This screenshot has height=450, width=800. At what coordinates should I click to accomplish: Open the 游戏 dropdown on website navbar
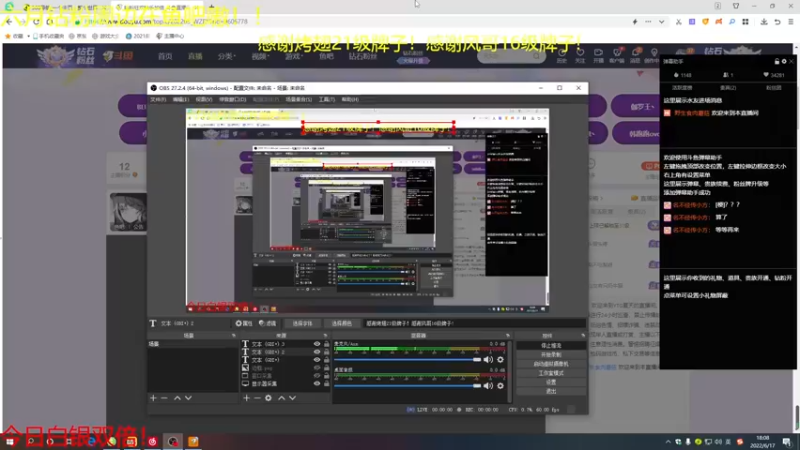click(293, 57)
